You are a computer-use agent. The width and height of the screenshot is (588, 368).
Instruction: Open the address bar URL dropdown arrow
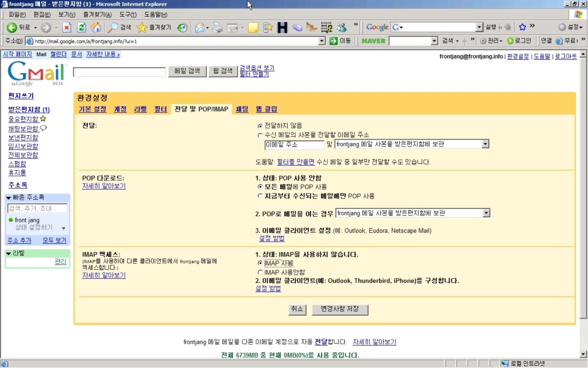click(x=322, y=41)
